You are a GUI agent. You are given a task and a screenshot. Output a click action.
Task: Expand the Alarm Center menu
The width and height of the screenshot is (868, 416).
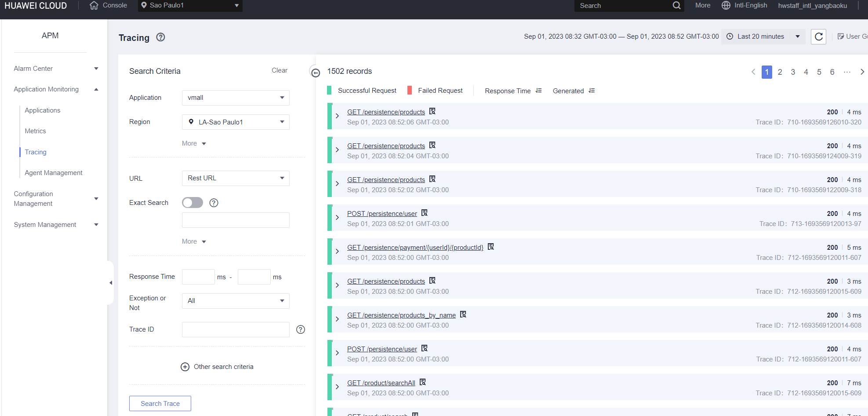click(56, 69)
